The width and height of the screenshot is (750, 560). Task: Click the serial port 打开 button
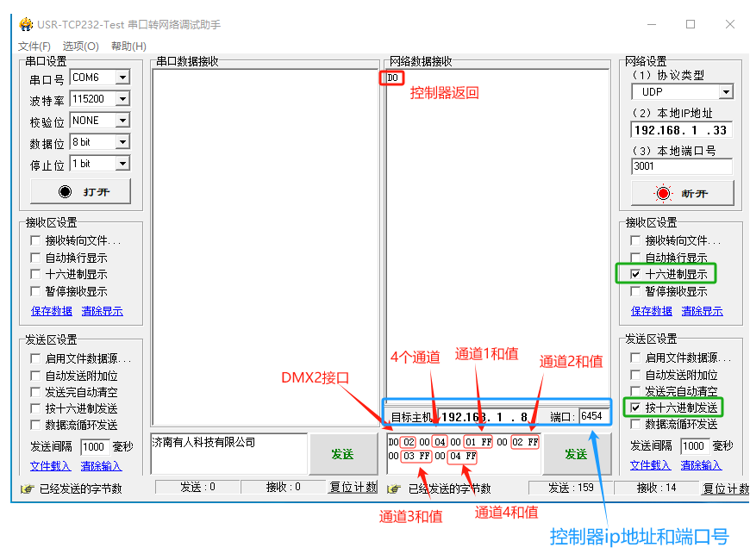80,191
